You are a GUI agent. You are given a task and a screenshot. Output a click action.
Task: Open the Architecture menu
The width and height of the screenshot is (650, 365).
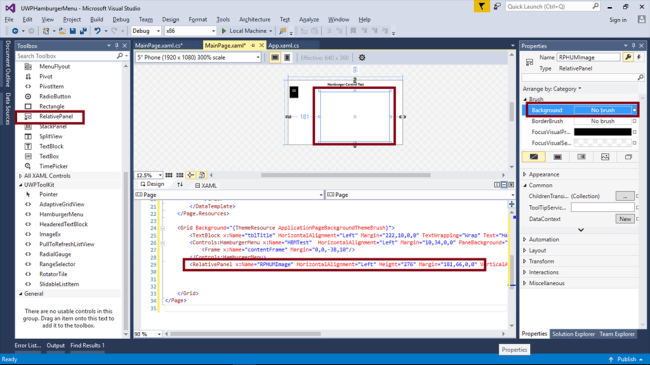point(255,19)
